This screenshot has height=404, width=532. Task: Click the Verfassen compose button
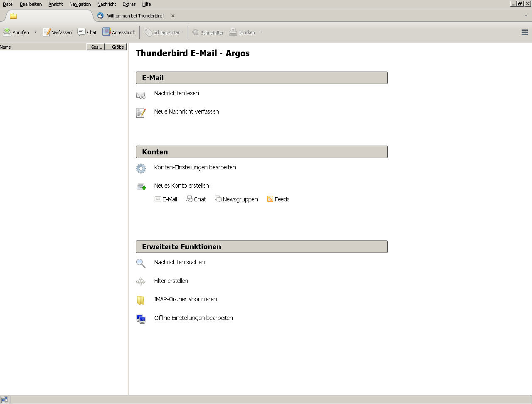57,32
